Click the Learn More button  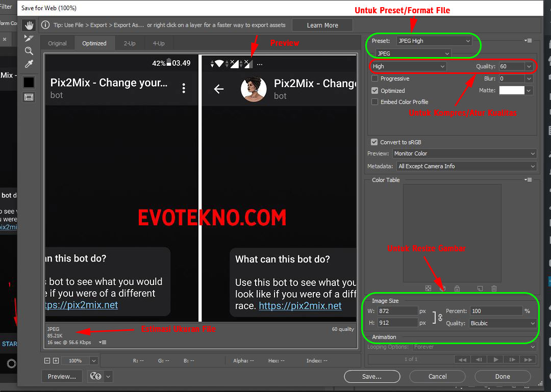coord(322,25)
